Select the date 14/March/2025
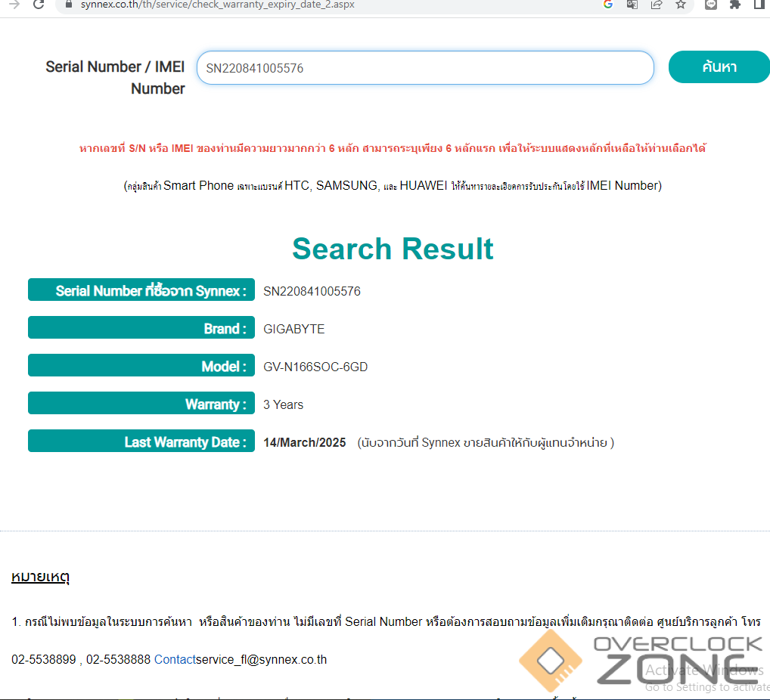Image resolution: width=770 pixels, height=700 pixels. point(305,442)
